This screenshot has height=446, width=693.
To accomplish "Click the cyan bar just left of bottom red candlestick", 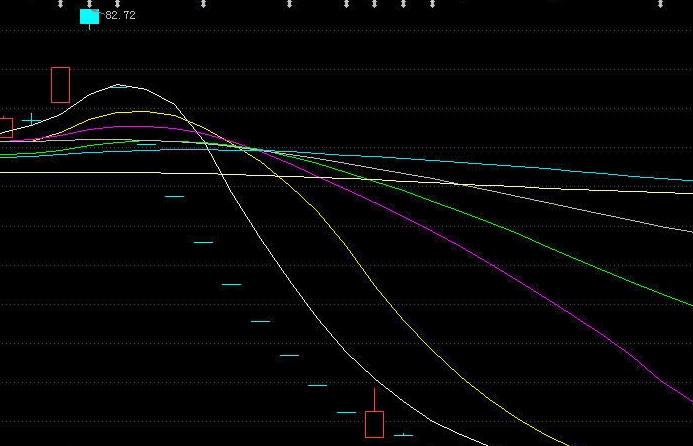I will point(346,412).
